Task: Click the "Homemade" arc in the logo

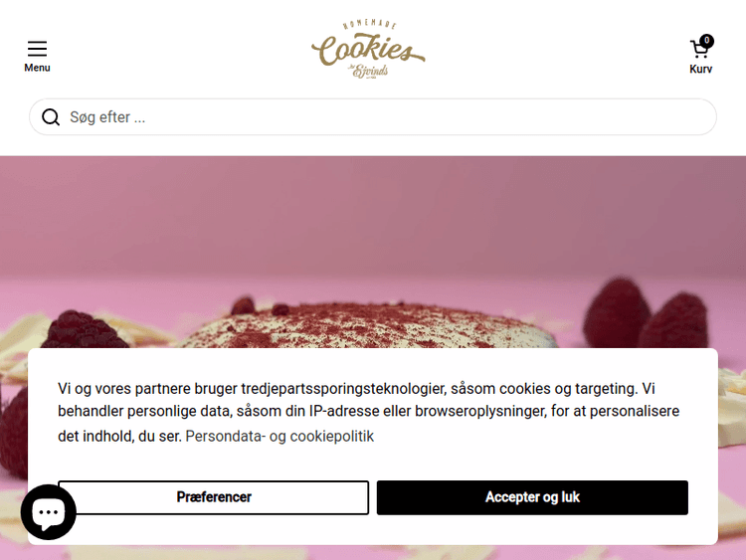Action: 370,24
